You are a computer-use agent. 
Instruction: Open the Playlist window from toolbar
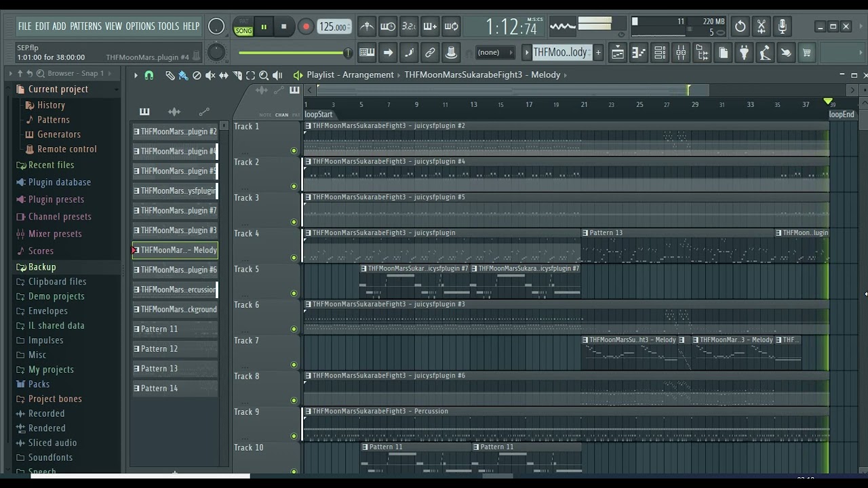click(618, 52)
